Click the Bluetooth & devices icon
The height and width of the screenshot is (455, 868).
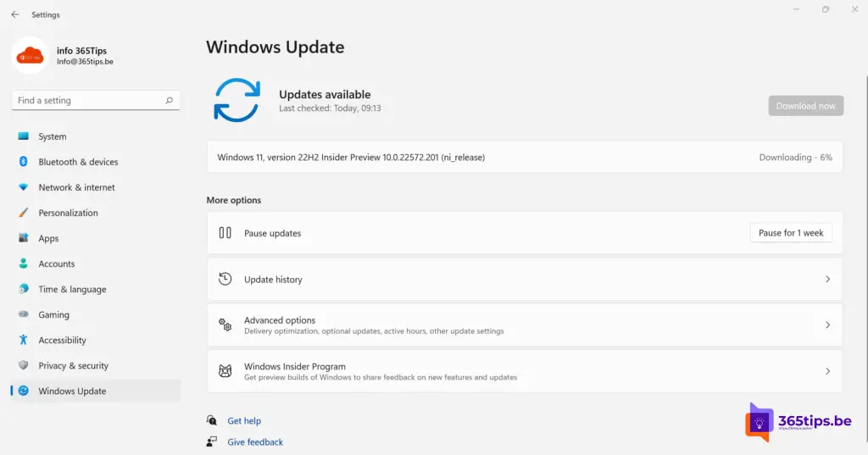pos(23,162)
